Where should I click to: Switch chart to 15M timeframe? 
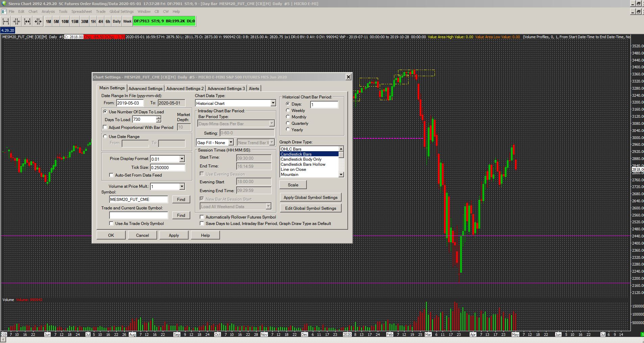point(75,21)
